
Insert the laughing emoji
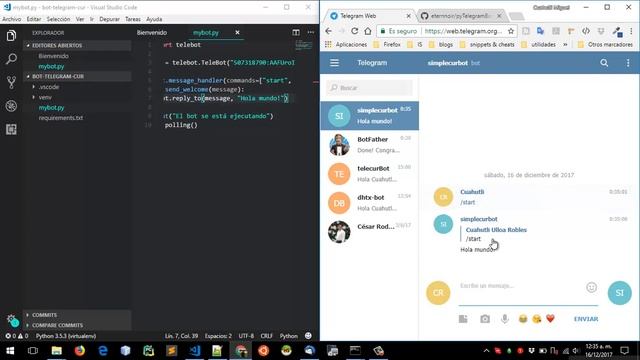pyautogui.click(x=522, y=319)
